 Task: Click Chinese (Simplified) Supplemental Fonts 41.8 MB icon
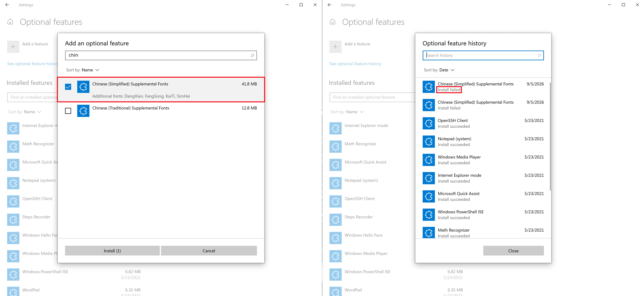tap(83, 87)
